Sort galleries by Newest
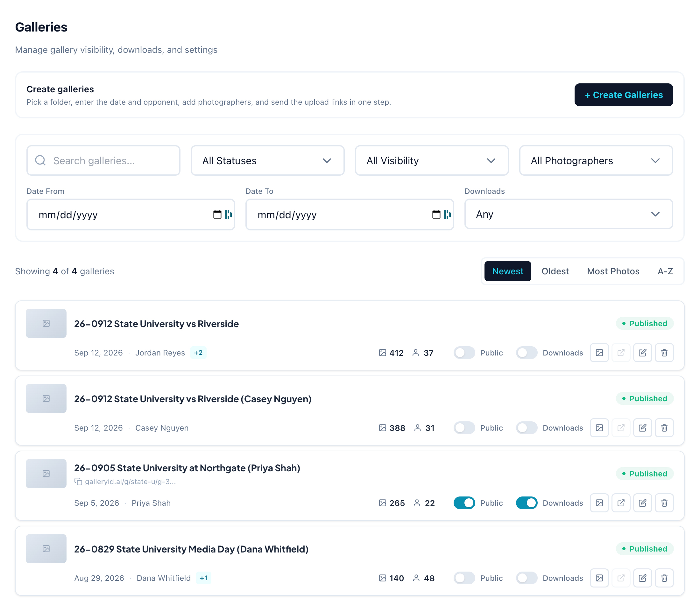 [507, 271]
